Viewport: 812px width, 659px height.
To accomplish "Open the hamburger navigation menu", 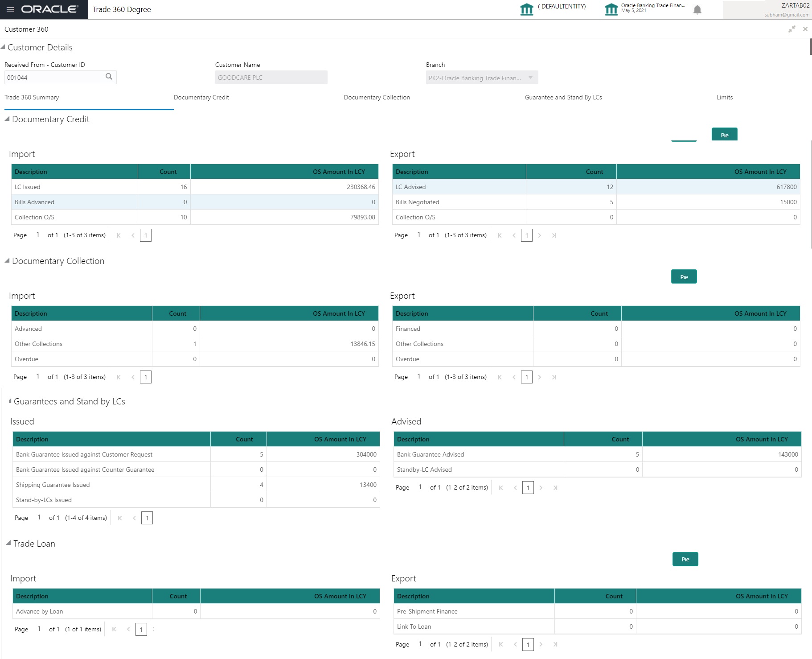I will pos(10,9).
